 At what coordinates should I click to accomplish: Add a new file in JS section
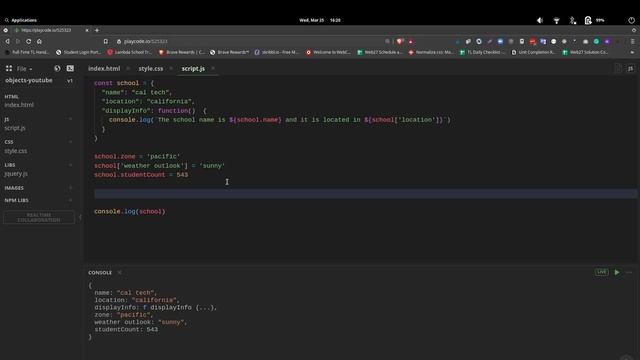(x=71, y=119)
